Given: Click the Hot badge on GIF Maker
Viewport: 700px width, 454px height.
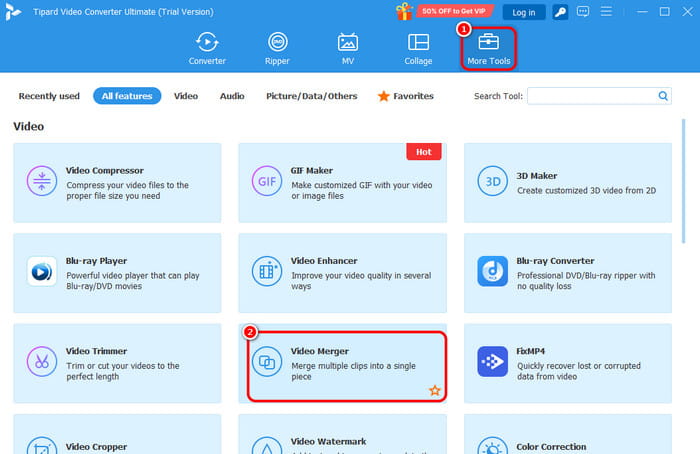Looking at the screenshot, I should (424, 152).
